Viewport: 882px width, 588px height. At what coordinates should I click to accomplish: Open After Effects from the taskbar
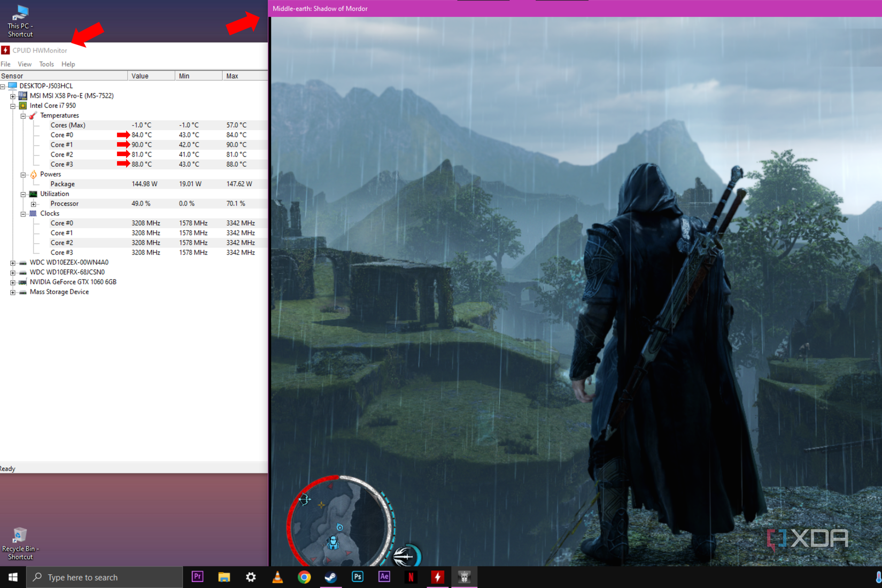[x=384, y=577]
